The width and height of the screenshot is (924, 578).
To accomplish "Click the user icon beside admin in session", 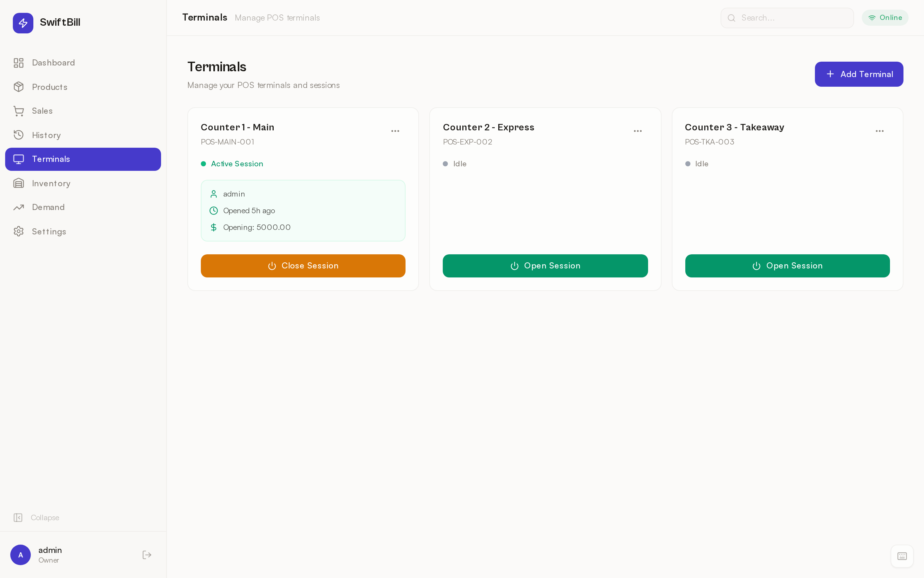I will pos(214,194).
